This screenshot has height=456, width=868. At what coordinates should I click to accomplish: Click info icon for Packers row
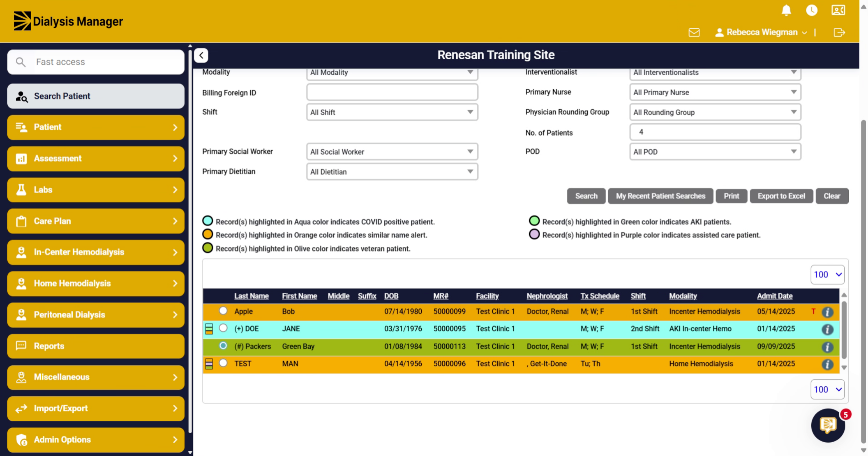click(827, 347)
